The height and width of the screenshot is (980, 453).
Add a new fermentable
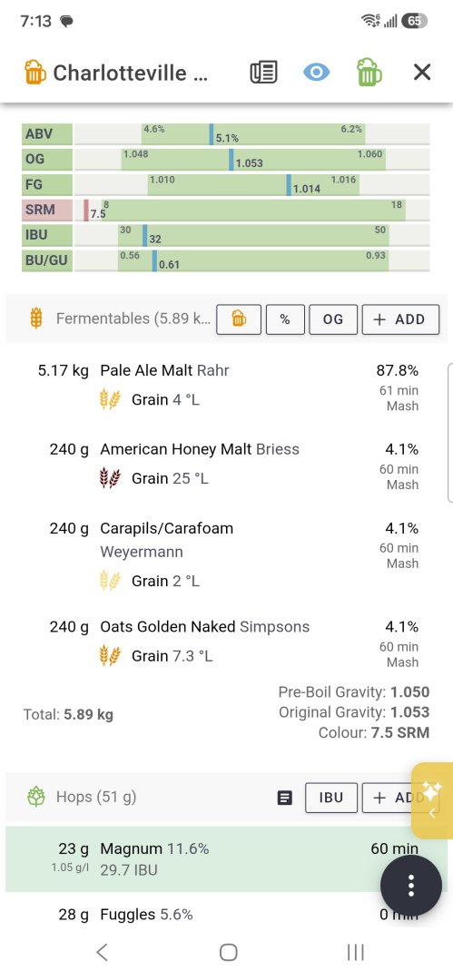click(x=400, y=319)
